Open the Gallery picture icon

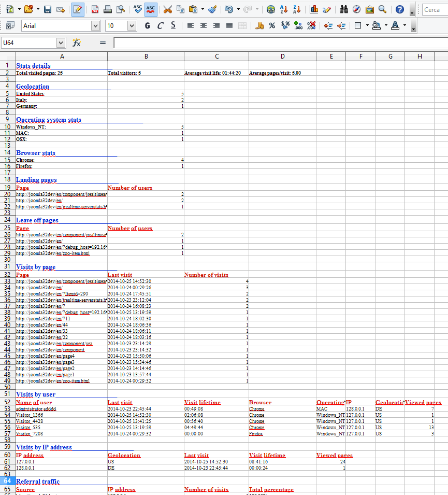coord(369,9)
